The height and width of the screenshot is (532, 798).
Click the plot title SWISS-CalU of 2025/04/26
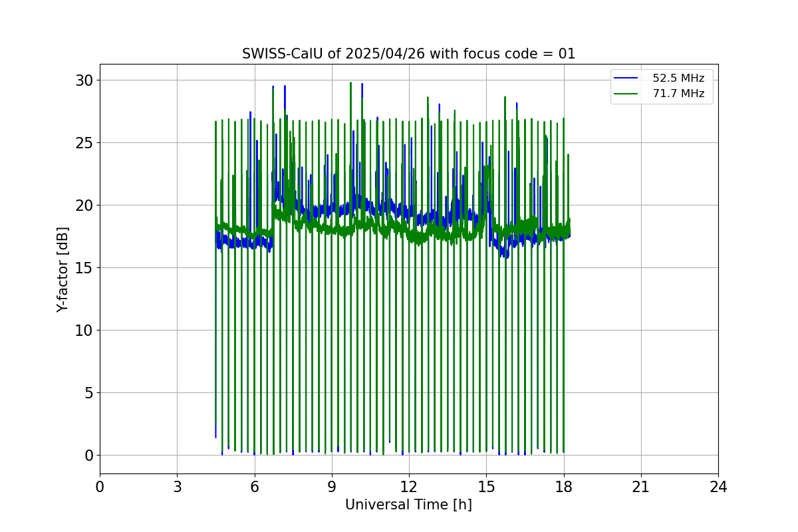(408, 54)
